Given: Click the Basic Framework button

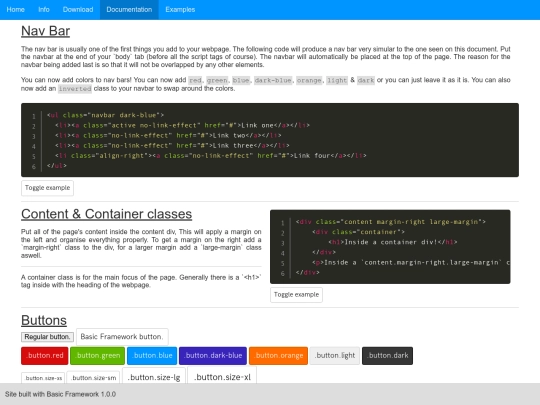Looking at the screenshot, I should (x=122, y=336).
